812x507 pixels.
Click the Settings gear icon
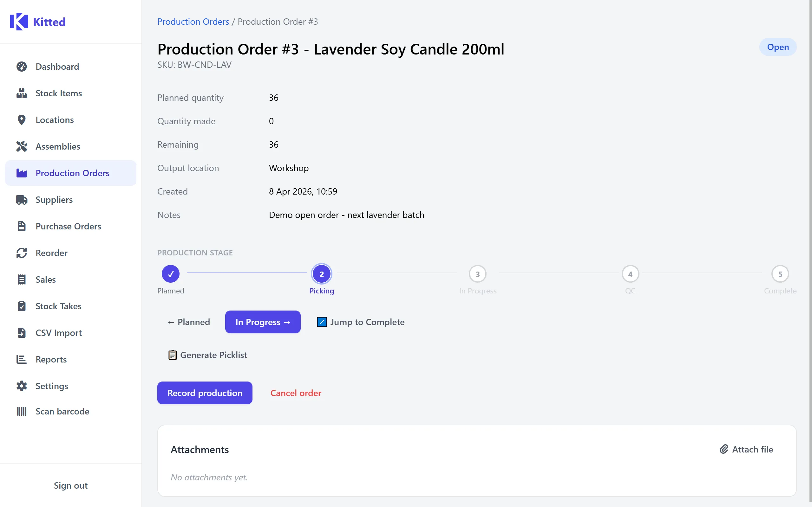click(x=22, y=386)
